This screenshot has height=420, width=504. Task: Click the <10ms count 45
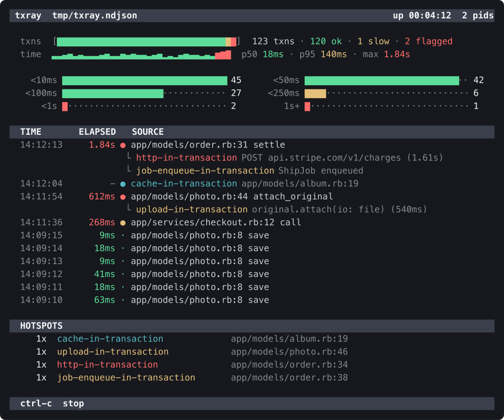pyautogui.click(x=236, y=80)
